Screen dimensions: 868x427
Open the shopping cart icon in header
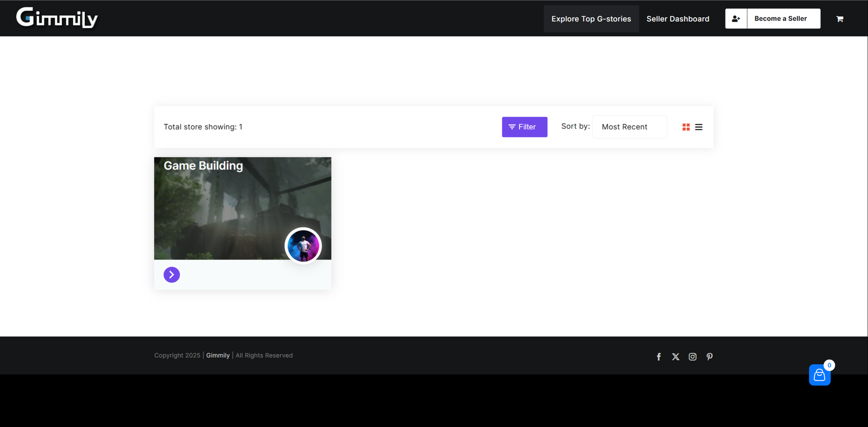click(x=840, y=19)
